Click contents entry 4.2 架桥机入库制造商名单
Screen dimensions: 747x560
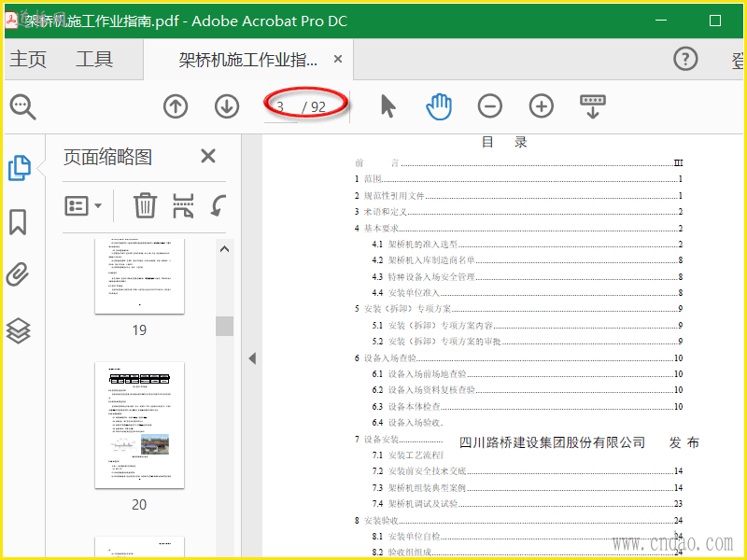pos(528,260)
